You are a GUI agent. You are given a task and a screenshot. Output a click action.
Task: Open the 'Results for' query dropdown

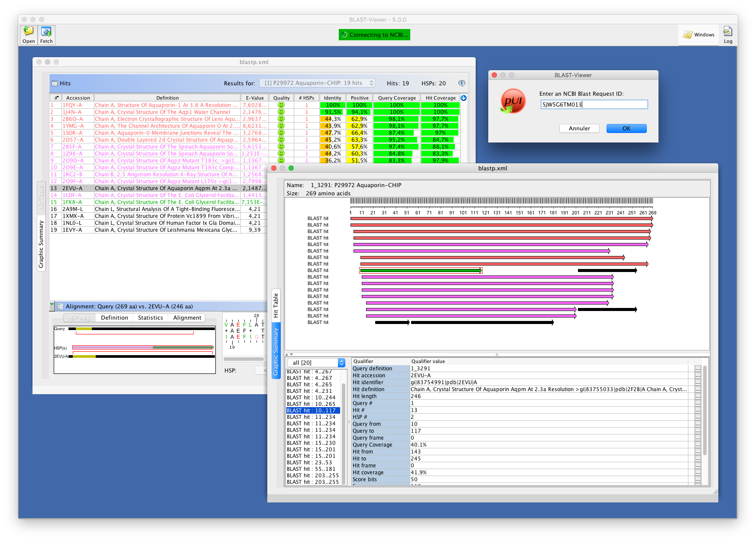(x=317, y=83)
